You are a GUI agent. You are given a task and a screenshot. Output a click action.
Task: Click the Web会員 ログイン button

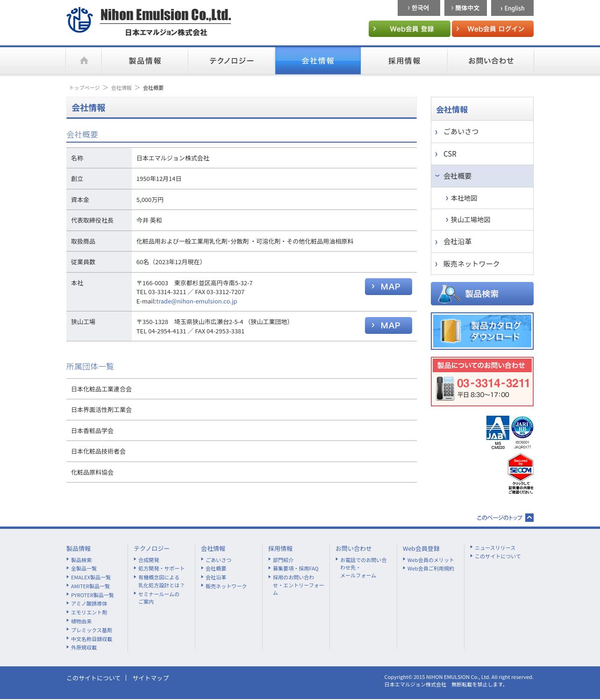pos(493,29)
